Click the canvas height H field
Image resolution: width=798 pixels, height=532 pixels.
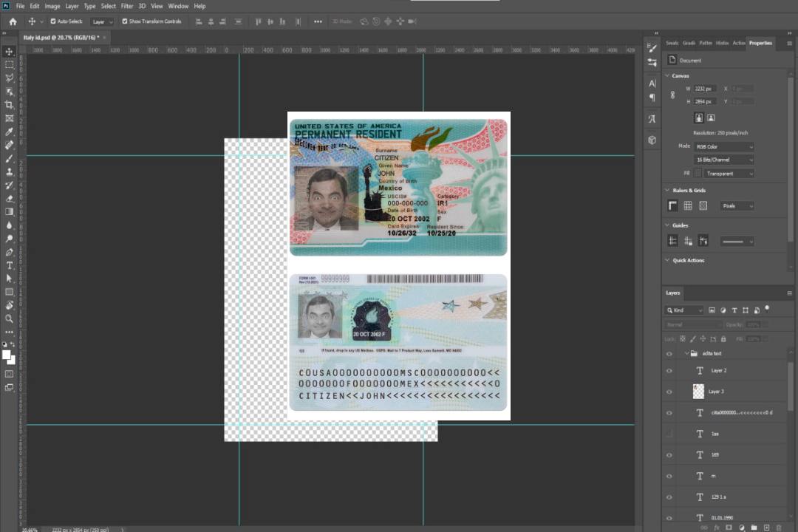click(705, 102)
